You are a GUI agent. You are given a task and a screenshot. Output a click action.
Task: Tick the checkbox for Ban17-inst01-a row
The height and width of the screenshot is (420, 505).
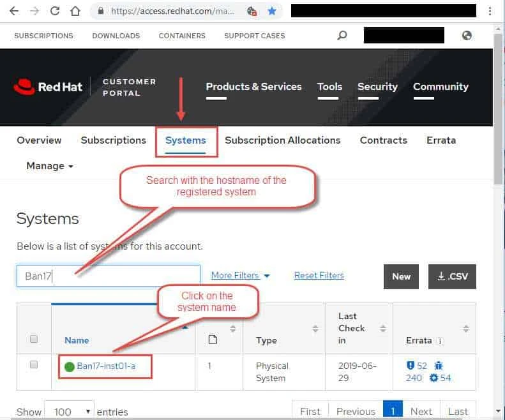click(33, 364)
